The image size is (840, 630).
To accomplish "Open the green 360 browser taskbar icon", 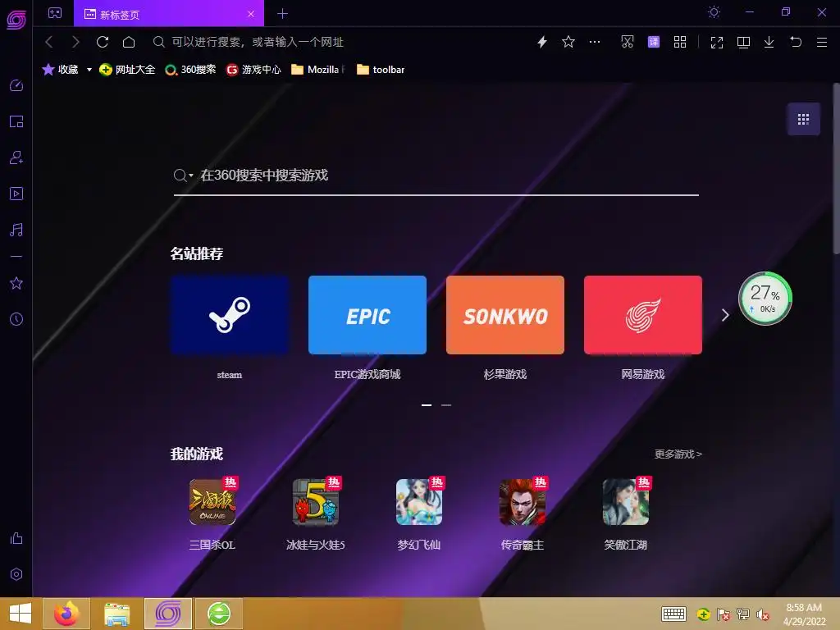I will (x=219, y=614).
